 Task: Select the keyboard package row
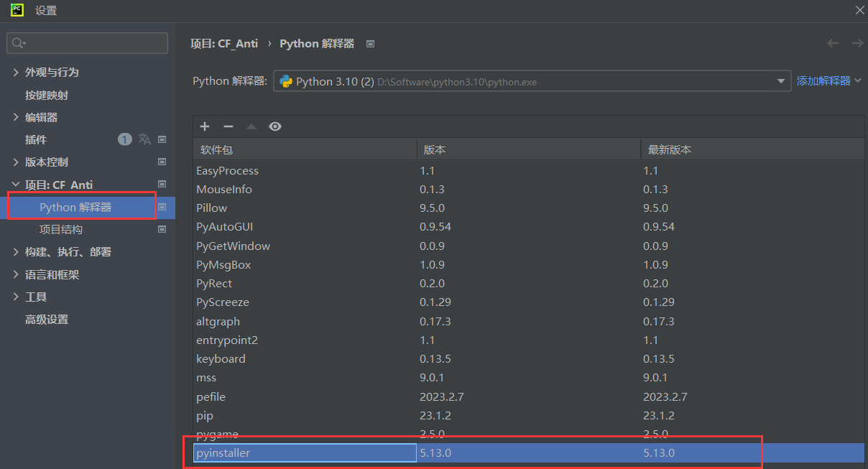529,359
